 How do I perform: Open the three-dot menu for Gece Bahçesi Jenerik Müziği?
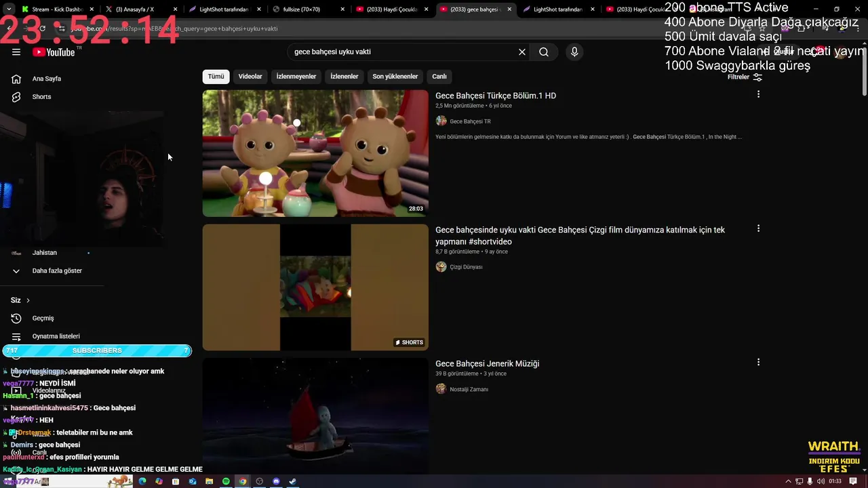click(x=758, y=363)
